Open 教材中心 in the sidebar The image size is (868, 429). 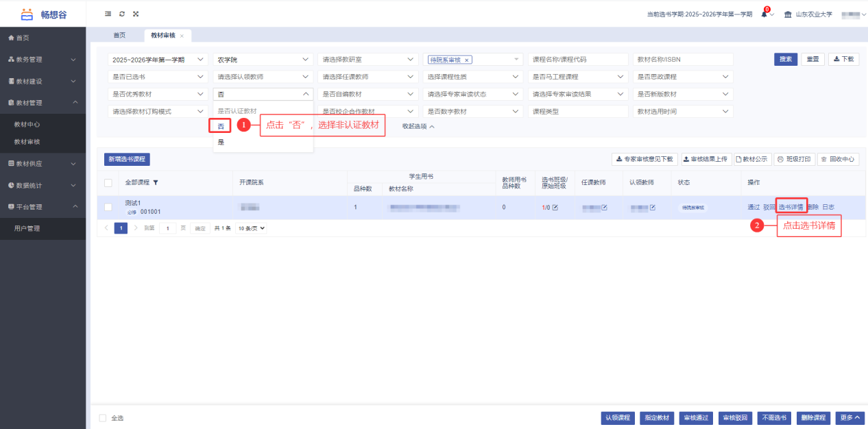[x=27, y=124]
